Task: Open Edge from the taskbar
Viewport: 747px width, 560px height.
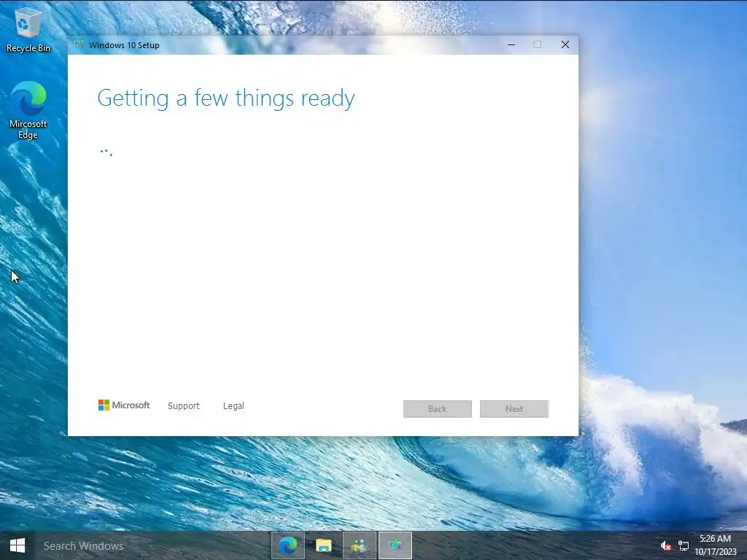Action: (x=287, y=545)
